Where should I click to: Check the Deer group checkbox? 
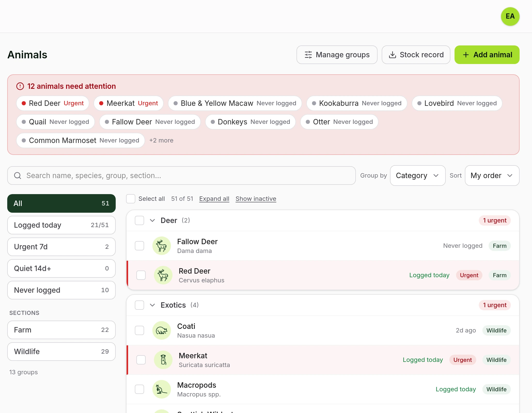click(x=139, y=220)
